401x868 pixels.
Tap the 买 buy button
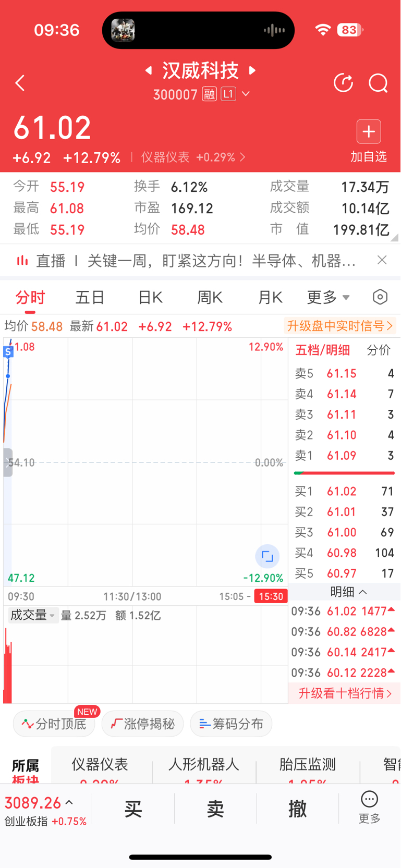coord(133,809)
